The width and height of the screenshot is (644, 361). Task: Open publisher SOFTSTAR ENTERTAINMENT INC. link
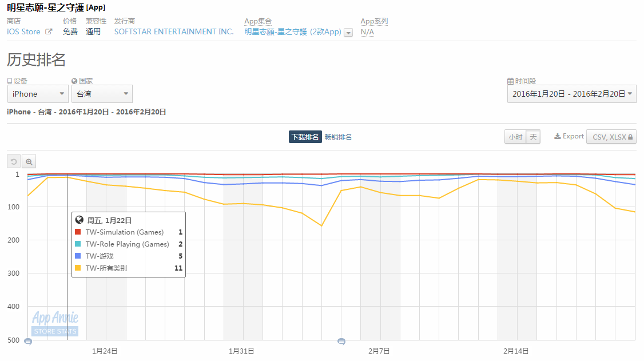(174, 31)
